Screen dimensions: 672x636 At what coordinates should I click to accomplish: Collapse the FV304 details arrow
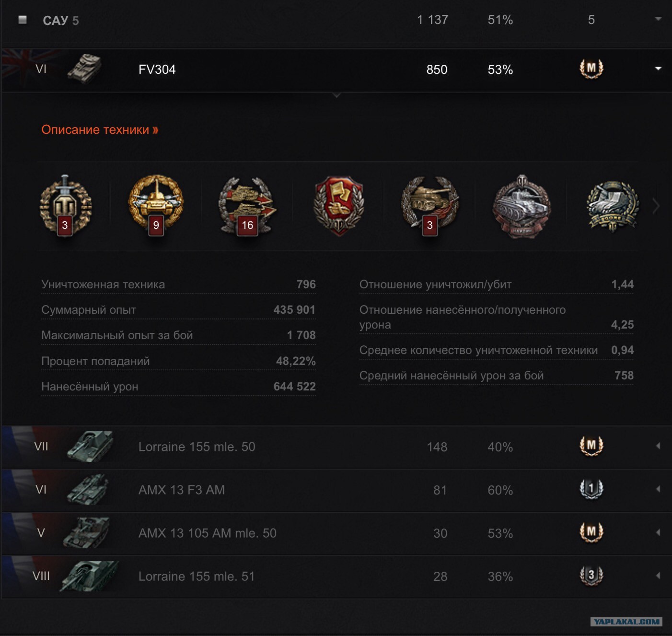tap(658, 69)
